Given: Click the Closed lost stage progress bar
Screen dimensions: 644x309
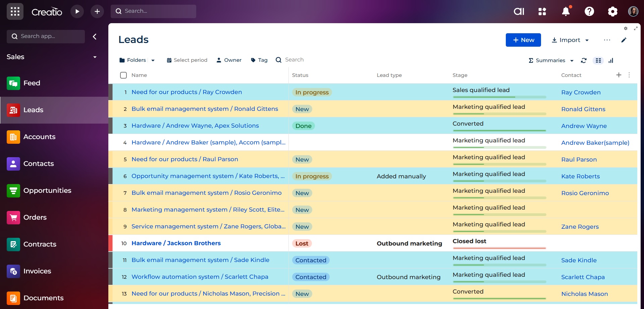Looking at the screenshot, I should pos(499,248).
